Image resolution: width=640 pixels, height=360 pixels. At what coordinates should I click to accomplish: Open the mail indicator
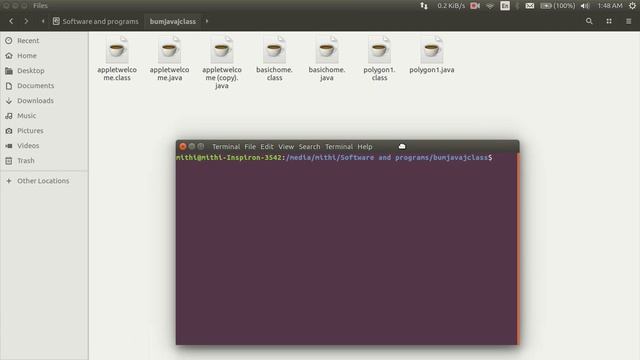click(530, 6)
